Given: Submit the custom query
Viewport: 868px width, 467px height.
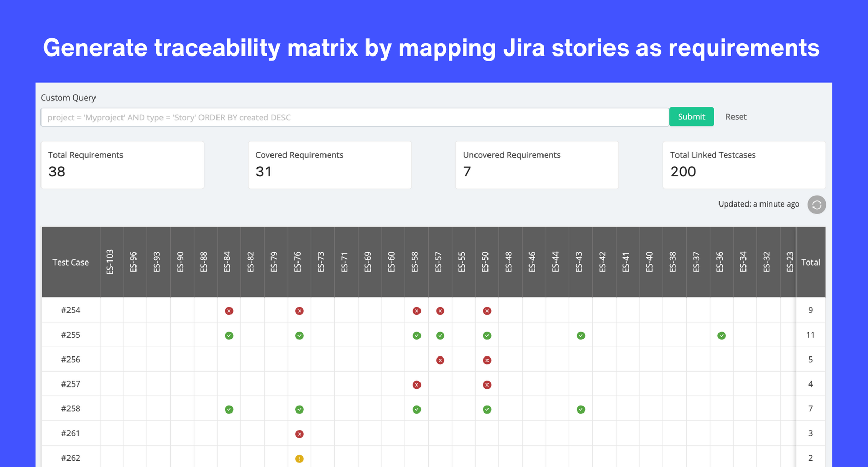Looking at the screenshot, I should point(691,117).
